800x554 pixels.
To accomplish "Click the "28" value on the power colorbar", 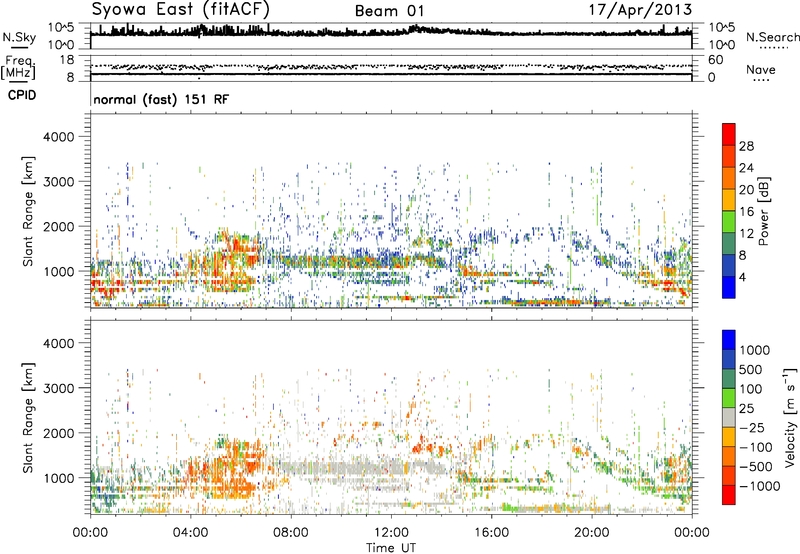I will coord(746,146).
